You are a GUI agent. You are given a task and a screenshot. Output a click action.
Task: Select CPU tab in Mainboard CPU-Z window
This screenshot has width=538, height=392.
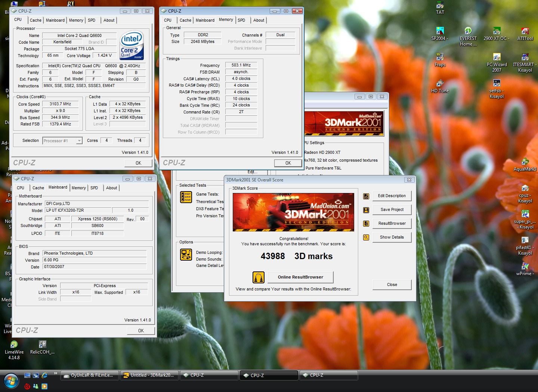21,188
